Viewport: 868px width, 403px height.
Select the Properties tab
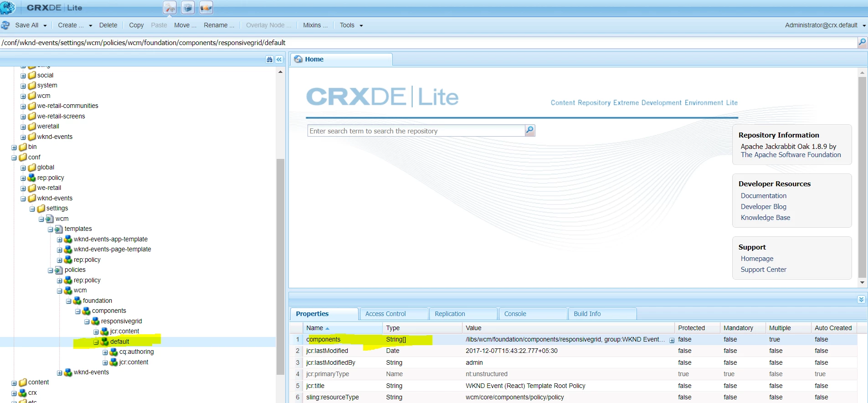point(324,314)
